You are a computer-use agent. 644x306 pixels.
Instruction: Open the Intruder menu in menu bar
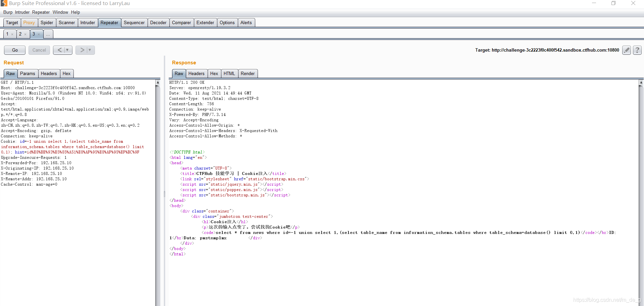22,12
